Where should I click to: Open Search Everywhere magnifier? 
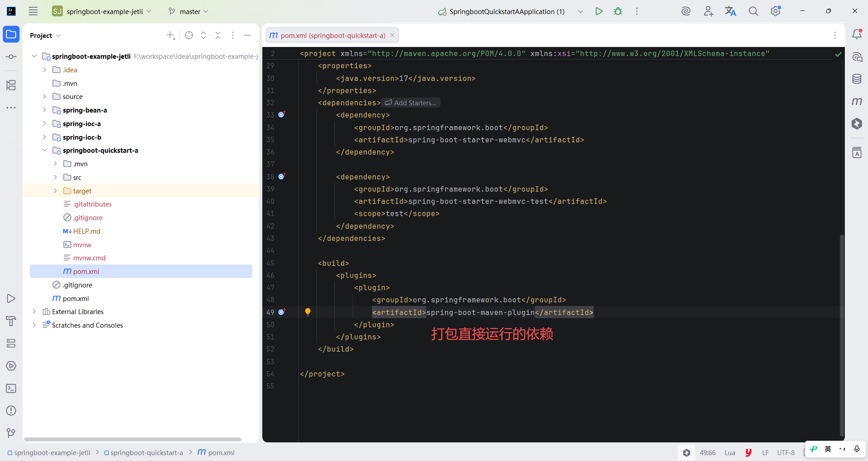coord(753,11)
